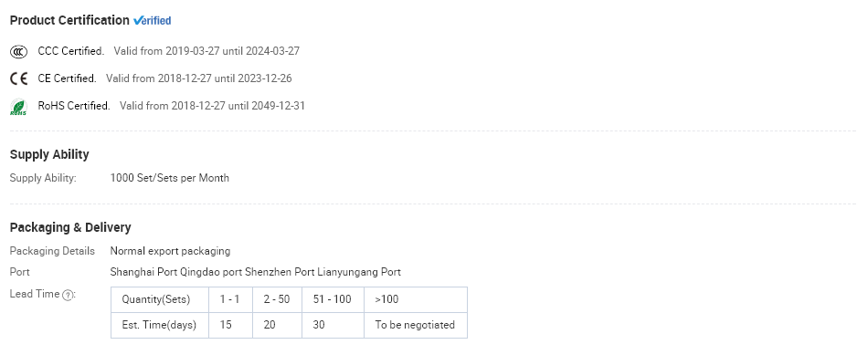Open the CE Certified text link
The height and width of the screenshot is (355, 868).
67,78
